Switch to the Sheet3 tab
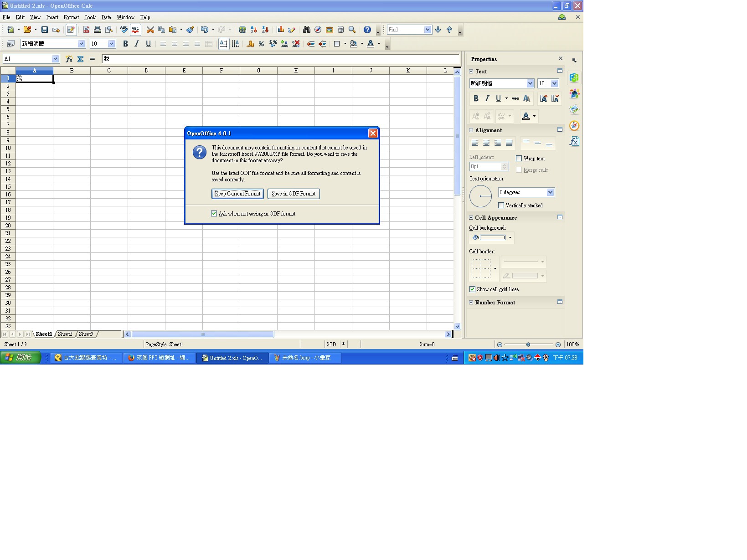The height and width of the screenshot is (560, 747). point(86,334)
